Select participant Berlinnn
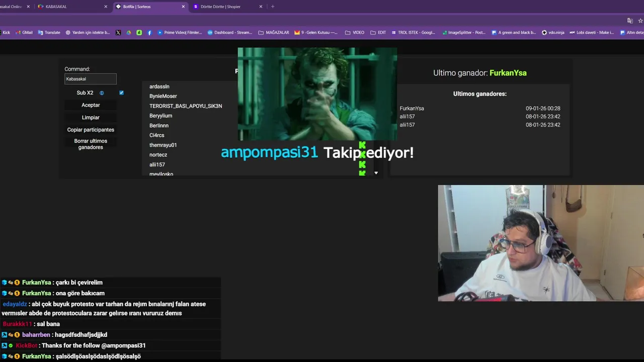 pyautogui.click(x=159, y=126)
